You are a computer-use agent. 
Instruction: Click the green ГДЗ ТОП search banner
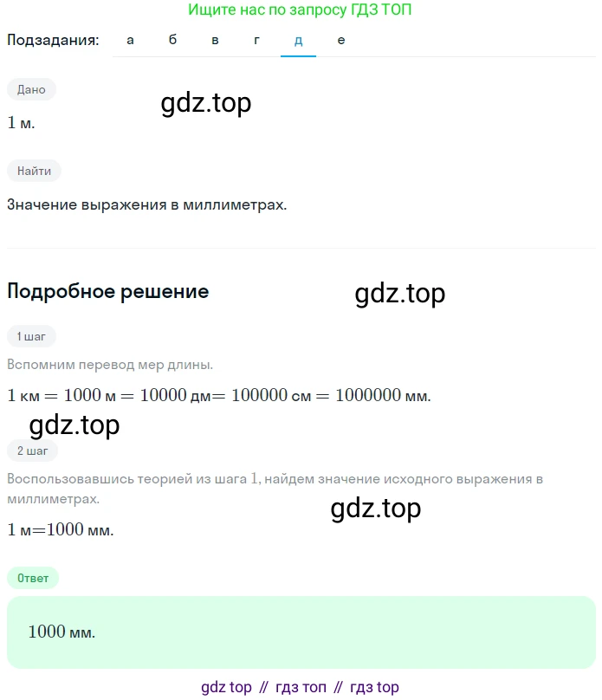click(300, 10)
